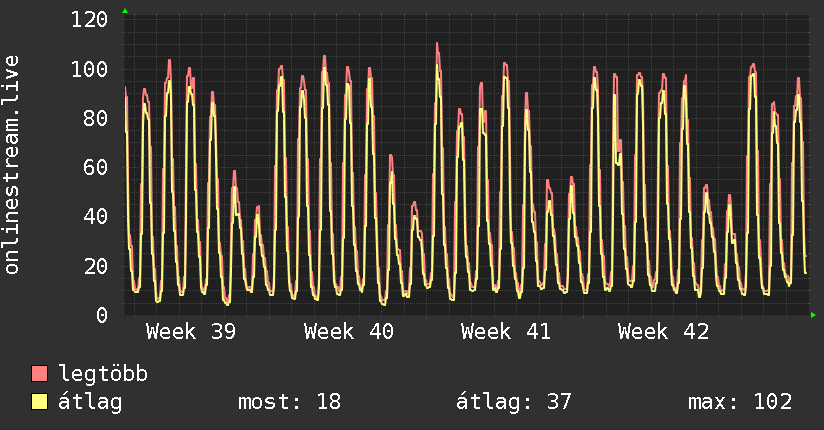Screen dimensions: 824x430
Task: Click the 40 y-axis value
Action: point(96,217)
